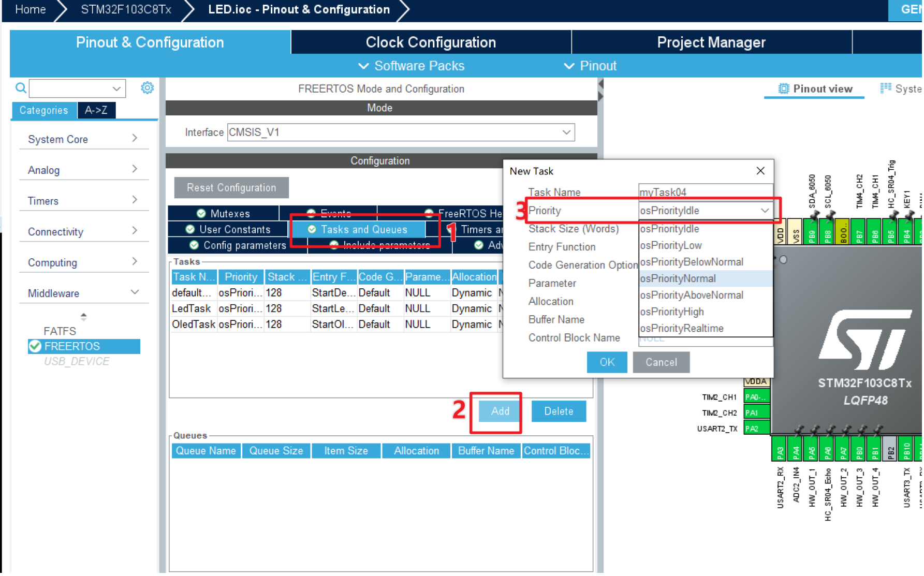This screenshot has width=924, height=576.
Task: Choose osPriorityLow option
Action: pyautogui.click(x=706, y=245)
